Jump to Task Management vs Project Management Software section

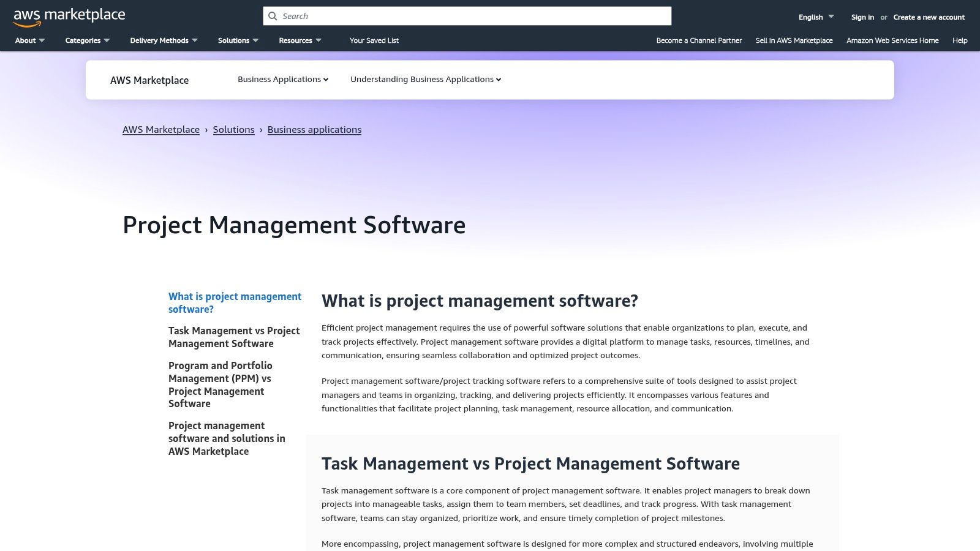coord(234,337)
